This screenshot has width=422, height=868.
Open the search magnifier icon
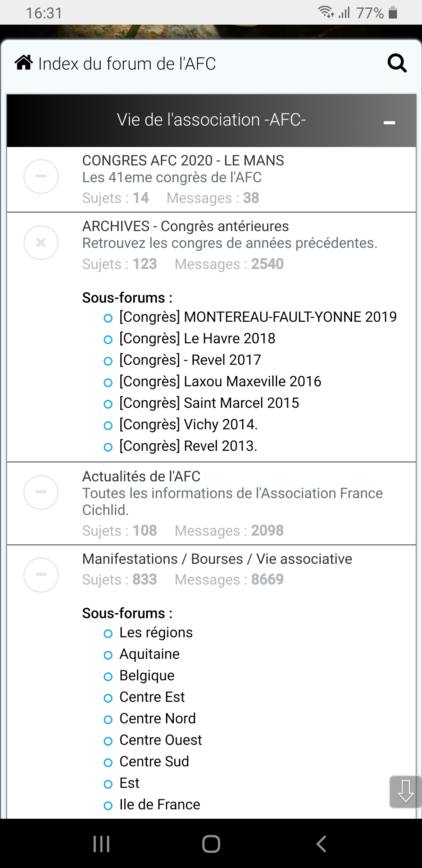(397, 63)
